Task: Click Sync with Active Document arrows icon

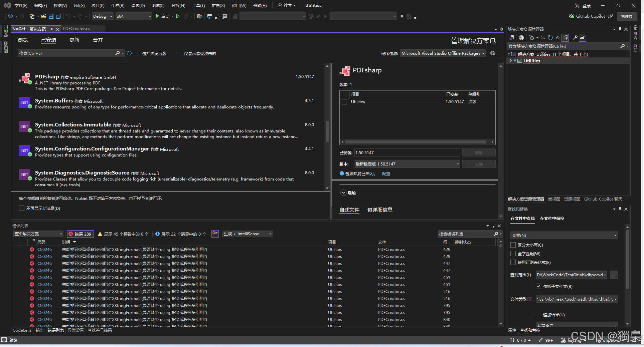Action: (x=543, y=38)
